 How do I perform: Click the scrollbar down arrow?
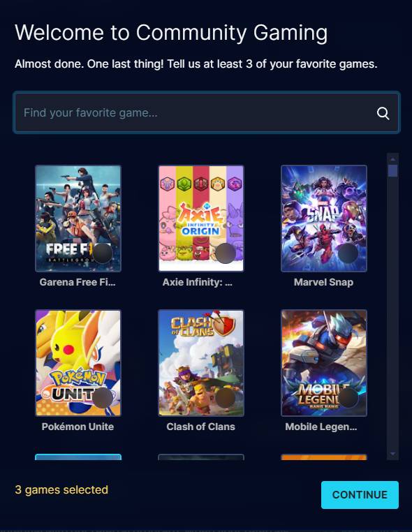[392, 454]
